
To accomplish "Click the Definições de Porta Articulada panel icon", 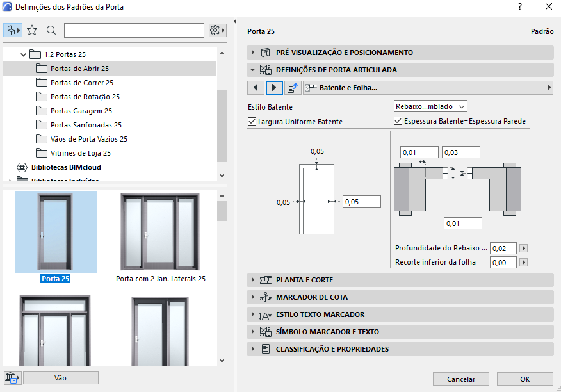I will coord(266,70).
